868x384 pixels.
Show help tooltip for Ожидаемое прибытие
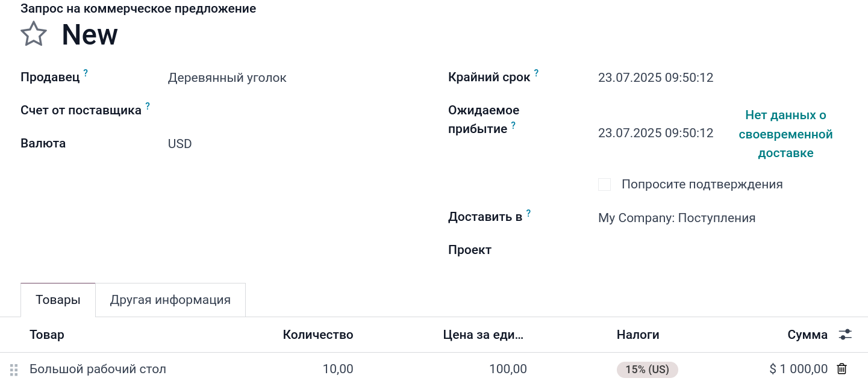pyautogui.click(x=513, y=125)
